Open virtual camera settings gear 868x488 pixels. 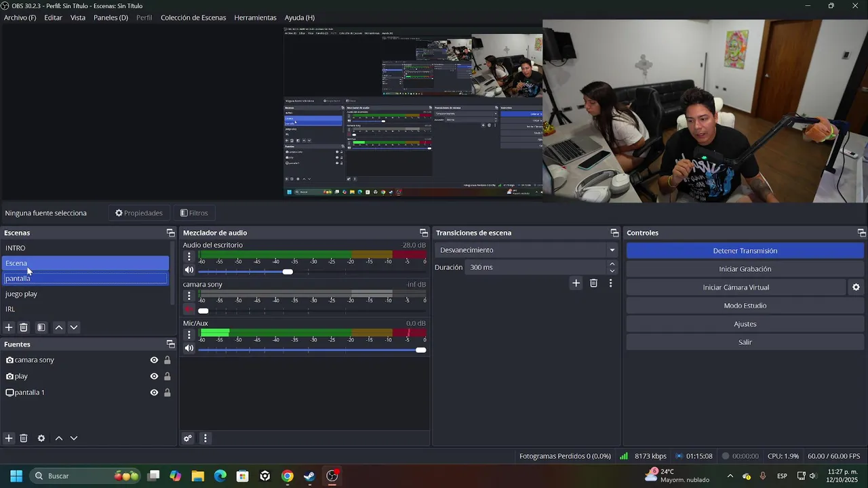pos(856,287)
